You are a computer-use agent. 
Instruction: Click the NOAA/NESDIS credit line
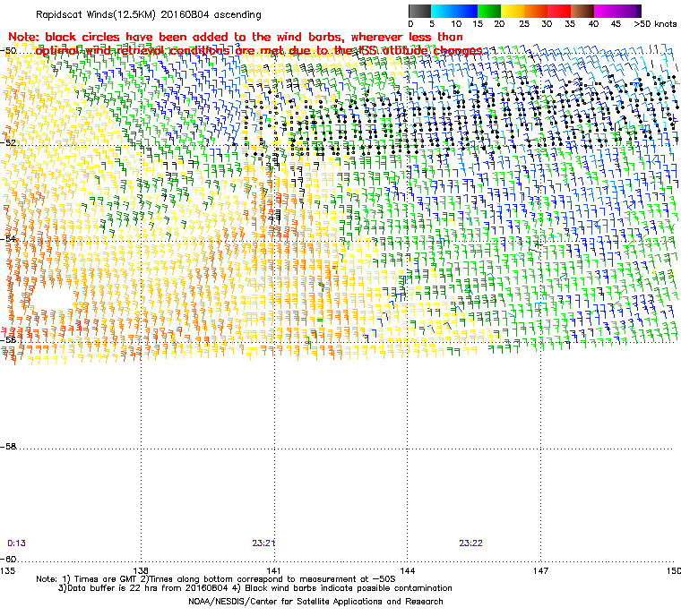(x=315, y=602)
